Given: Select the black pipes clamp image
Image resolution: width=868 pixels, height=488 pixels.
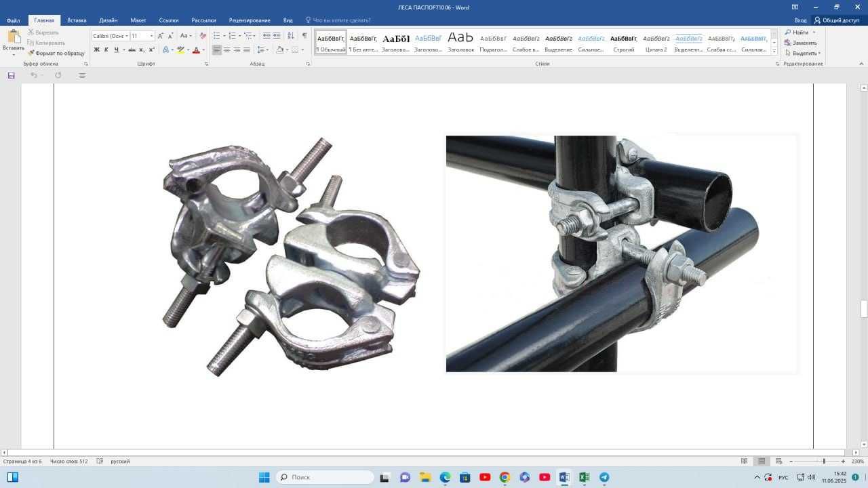Looking at the screenshot, I should pyautogui.click(x=622, y=253).
